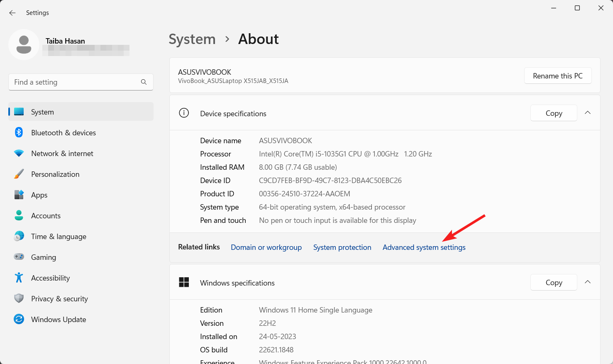
Task: Click the Accessibility figure icon
Action: point(19,278)
